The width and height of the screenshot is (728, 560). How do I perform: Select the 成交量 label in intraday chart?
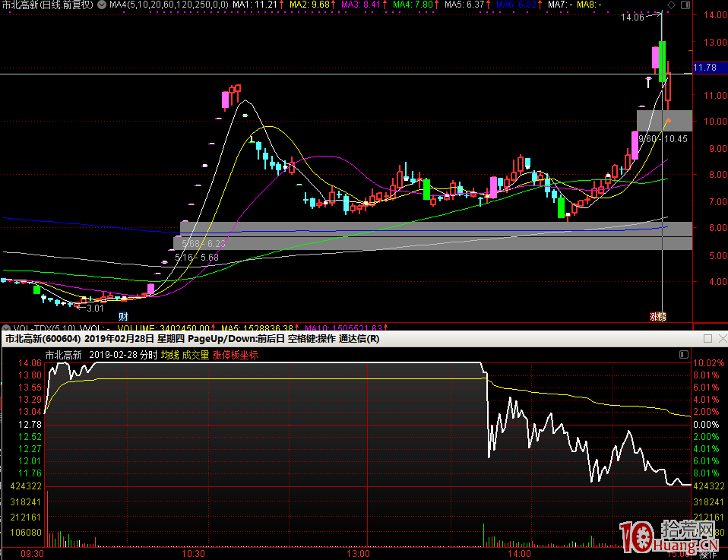tap(195, 356)
